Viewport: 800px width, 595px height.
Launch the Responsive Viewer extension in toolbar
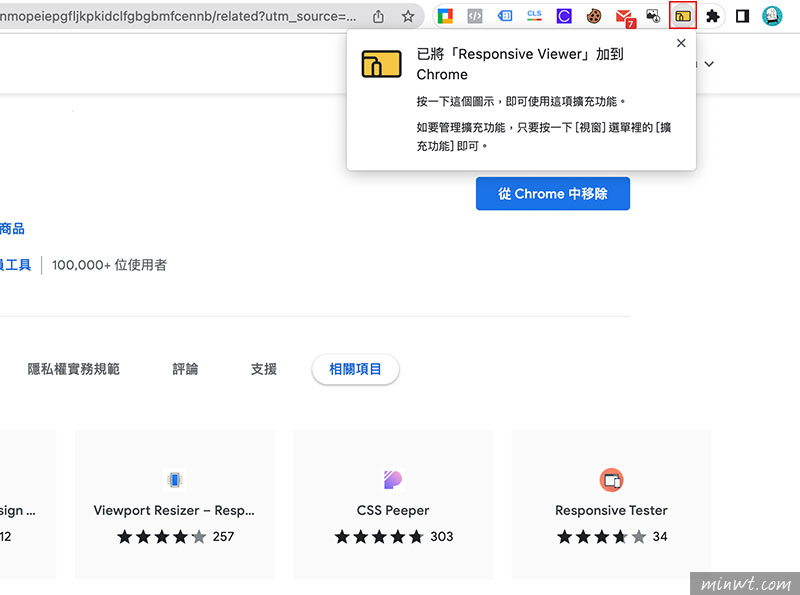click(x=683, y=16)
